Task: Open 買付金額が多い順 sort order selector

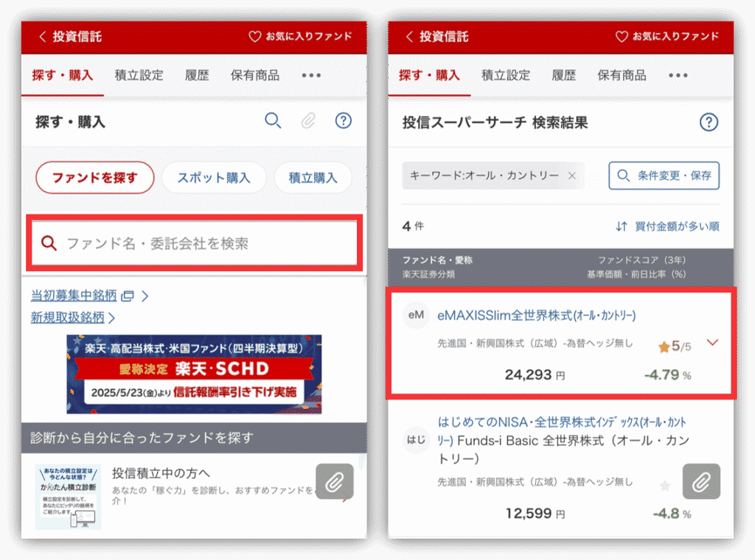Action: click(667, 226)
